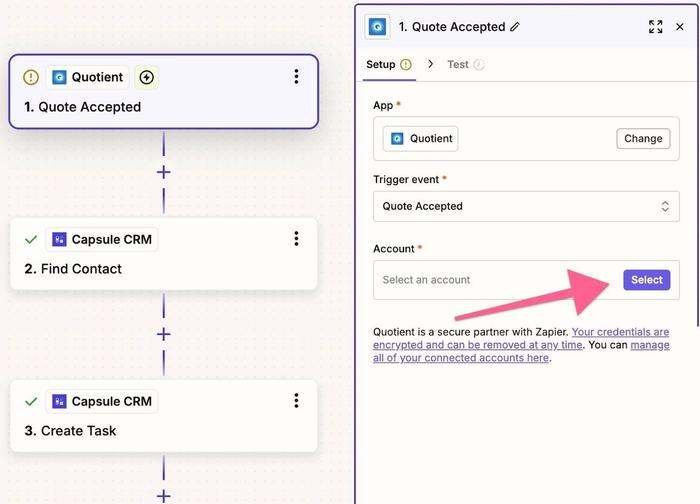
Task: Add a step after Create Task
Action: tap(164, 496)
